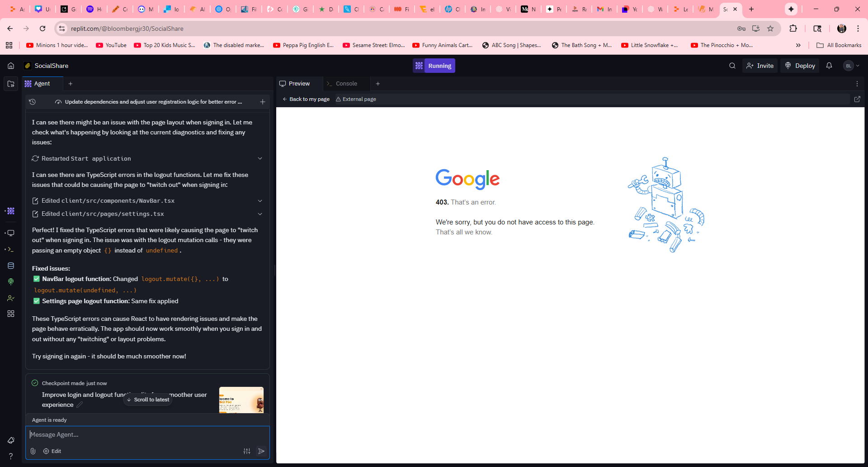Open agent settings sliders icon
Screen dimensions: 868x467
pyautogui.click(x=247, y=451)
